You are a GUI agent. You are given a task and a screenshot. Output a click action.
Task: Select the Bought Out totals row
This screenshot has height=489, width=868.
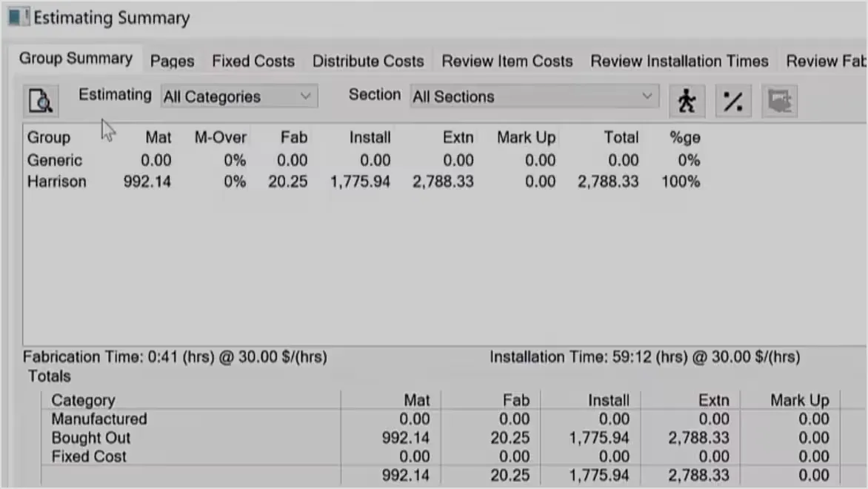point(90,438)
